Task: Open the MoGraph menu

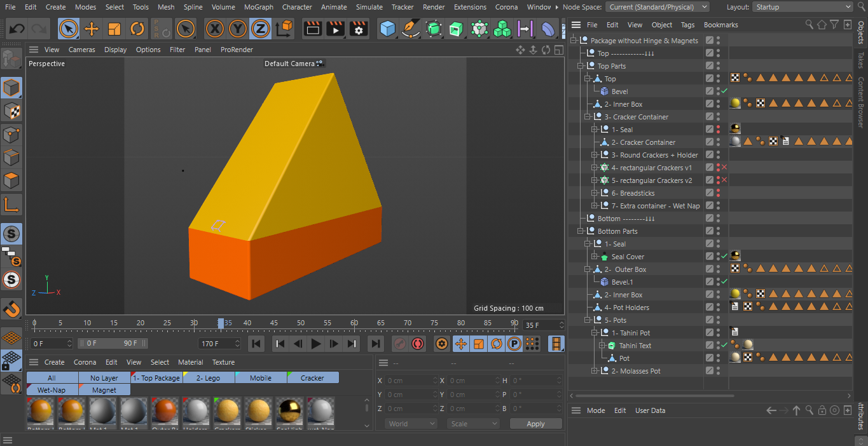Action: tap(258, 7)
